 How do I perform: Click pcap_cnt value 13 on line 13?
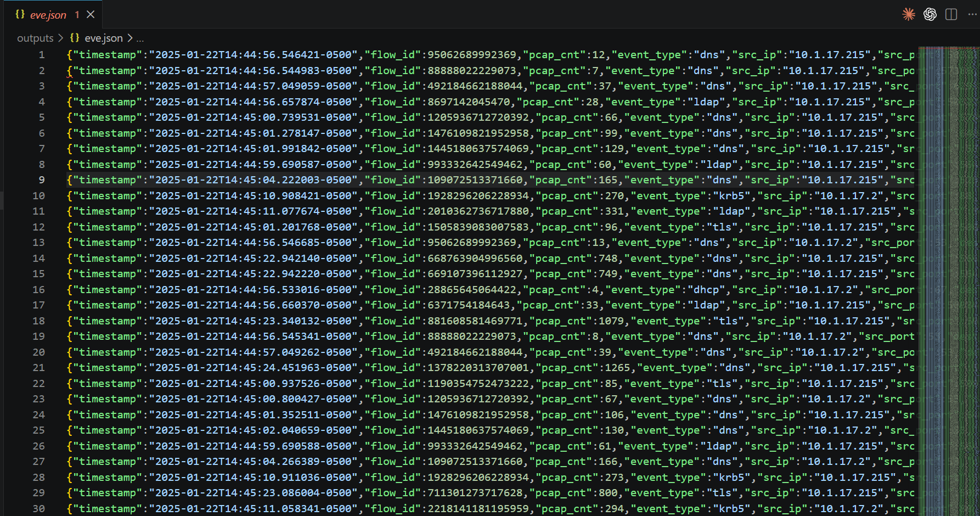tap(599, 243)
